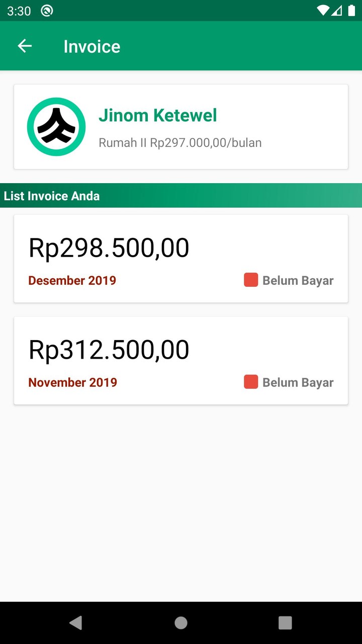Tap Belum Bayar status on November invoice
362x644 pixels.
pyautogui.click(x=298, y=383)
